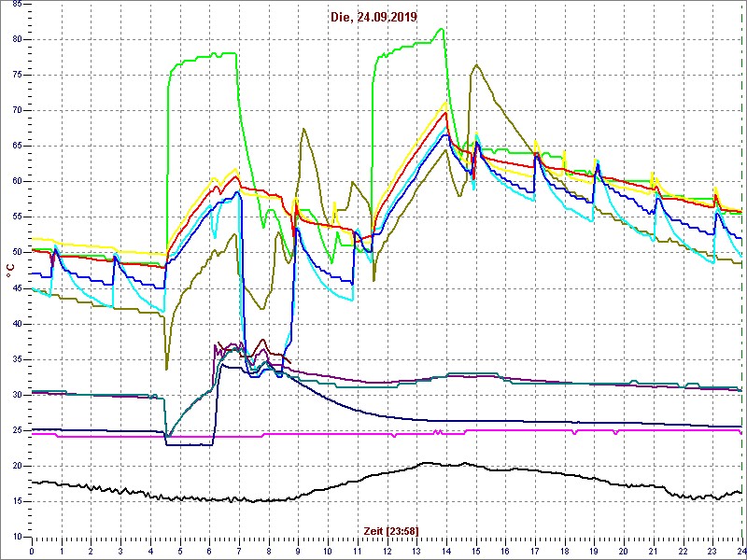
Task: Select the 55 value on the temperature axis
Action: click(16, 217)
